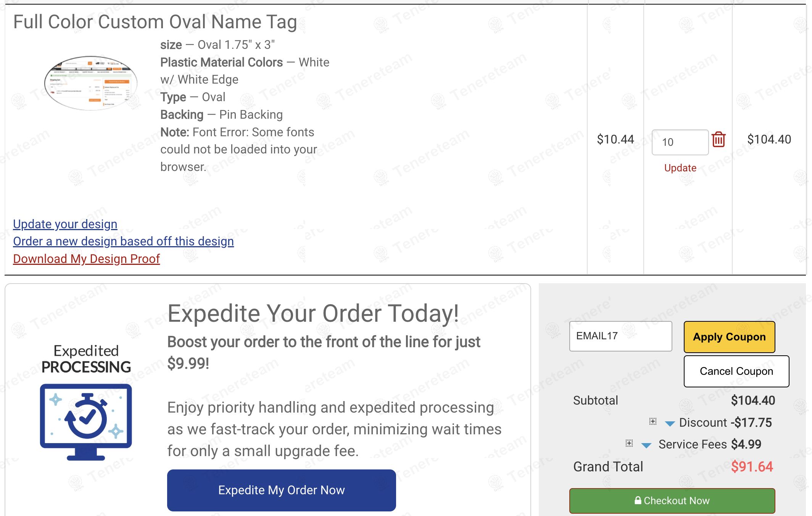The height and width of the screenshot is (516, 812).
Task: Click the quantity field showing 10
Action: pyautogui.click(x=680, y=142)
